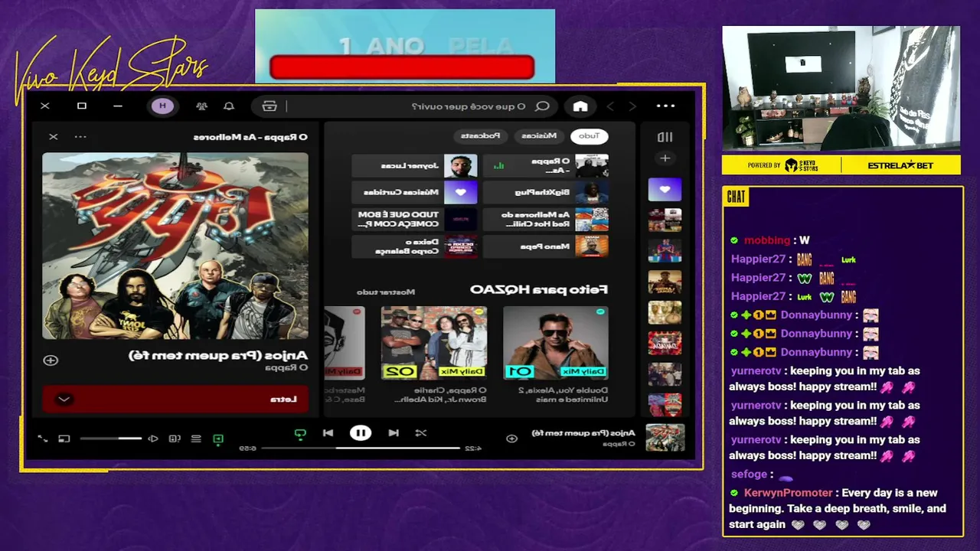The width and height of the screenshot is (980, 551).
Task: Click the plus create playlist icon in sidebar
Action: (665, 158)
